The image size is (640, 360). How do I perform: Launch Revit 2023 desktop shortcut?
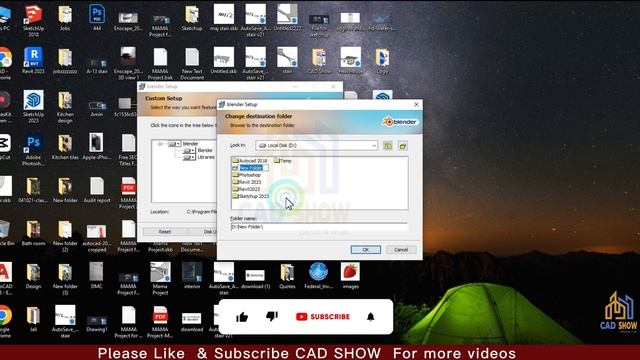point(33,60)
